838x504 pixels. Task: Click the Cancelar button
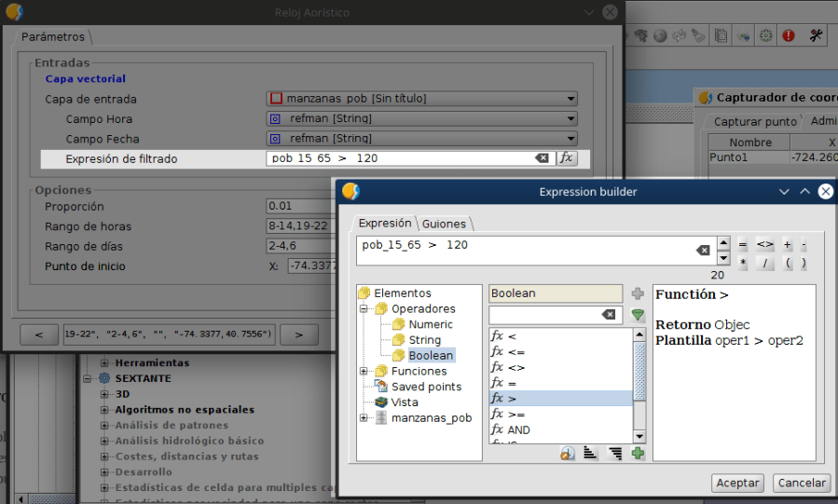(802, 483)
